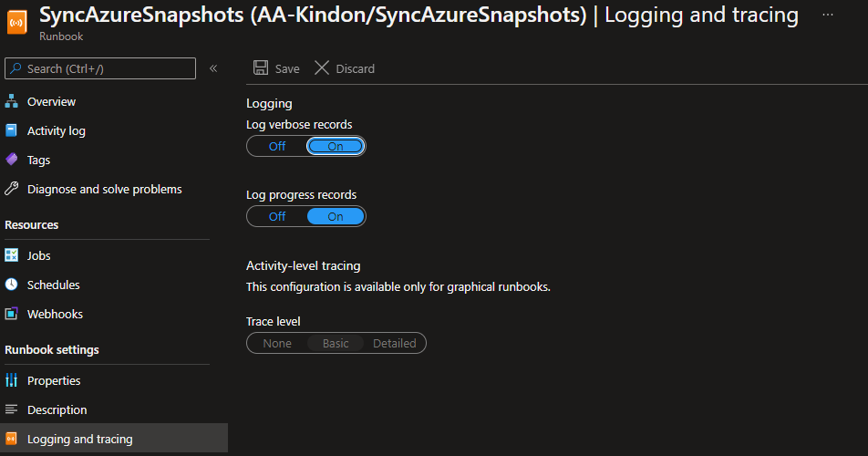Click the Activity log book icon
The image size is (868, 456).
11,130
